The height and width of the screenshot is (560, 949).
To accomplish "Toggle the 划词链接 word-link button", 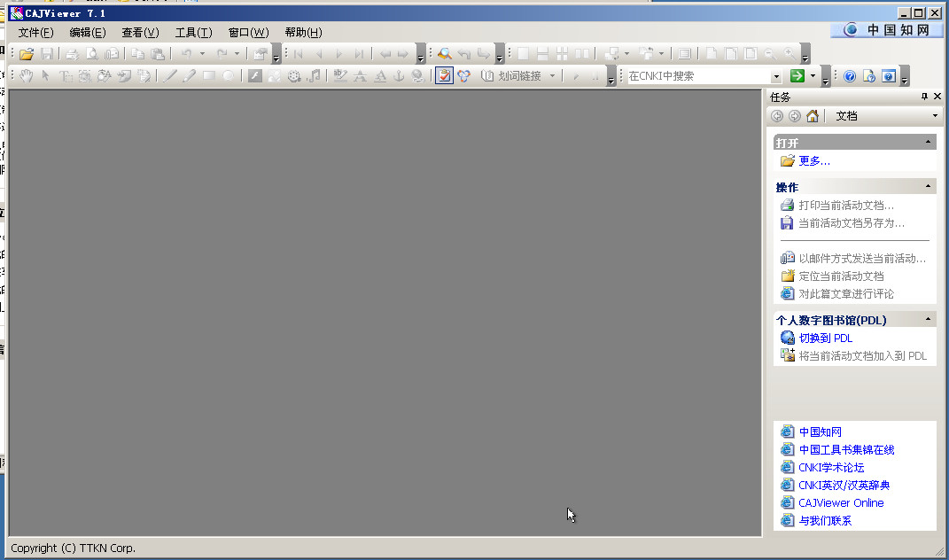I will 511,75.
